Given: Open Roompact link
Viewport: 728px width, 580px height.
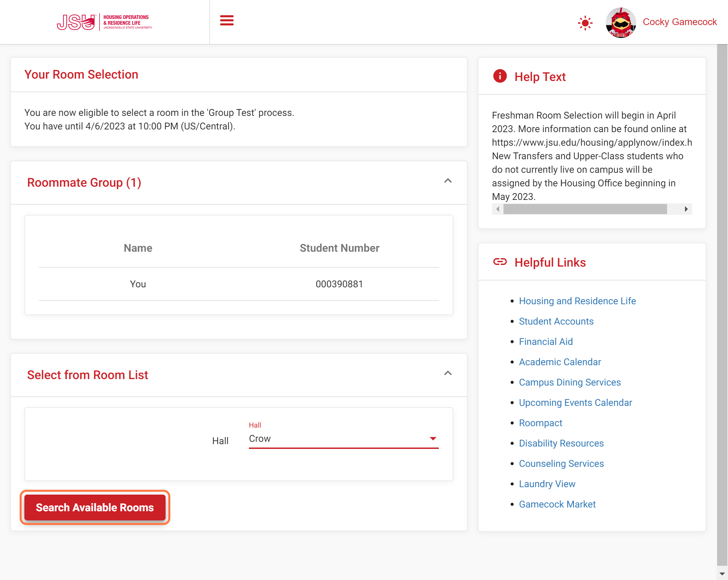Looking at the screenshot, I should click(x=540, y=423).
